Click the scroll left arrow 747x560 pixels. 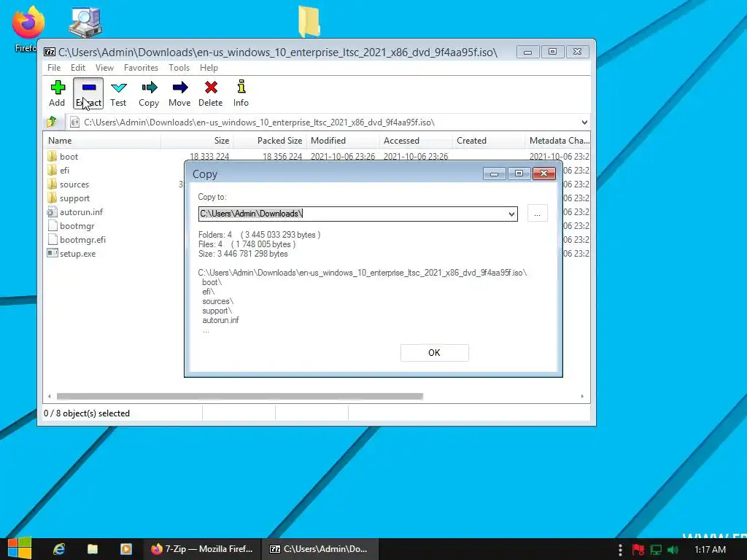tap(50, 396)
